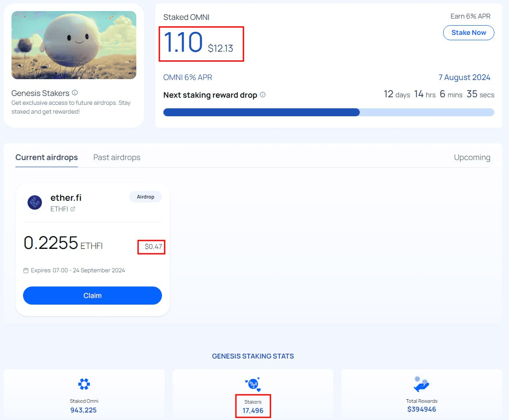Click the $0.47 airdrop value
509x420 pixels.
point(153,247)
